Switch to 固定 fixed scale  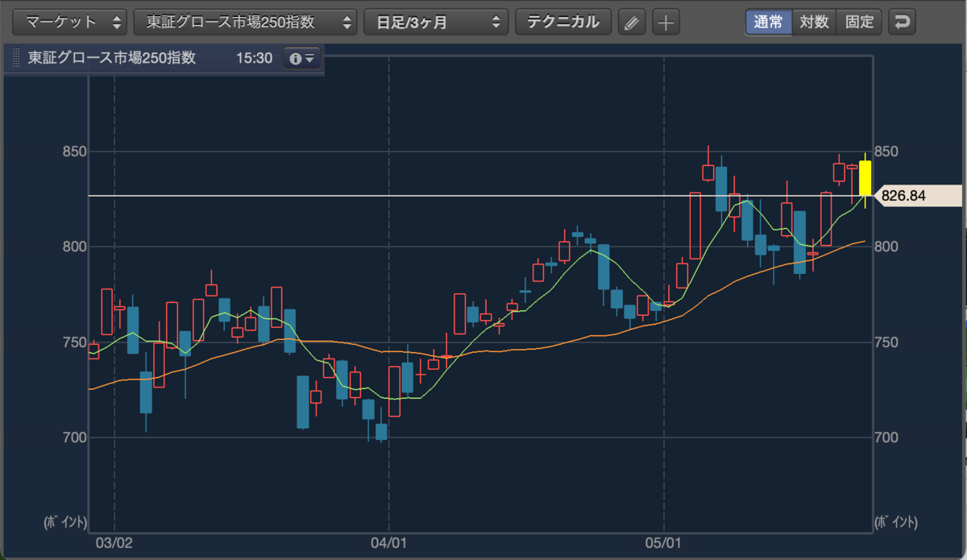[860, 22]
